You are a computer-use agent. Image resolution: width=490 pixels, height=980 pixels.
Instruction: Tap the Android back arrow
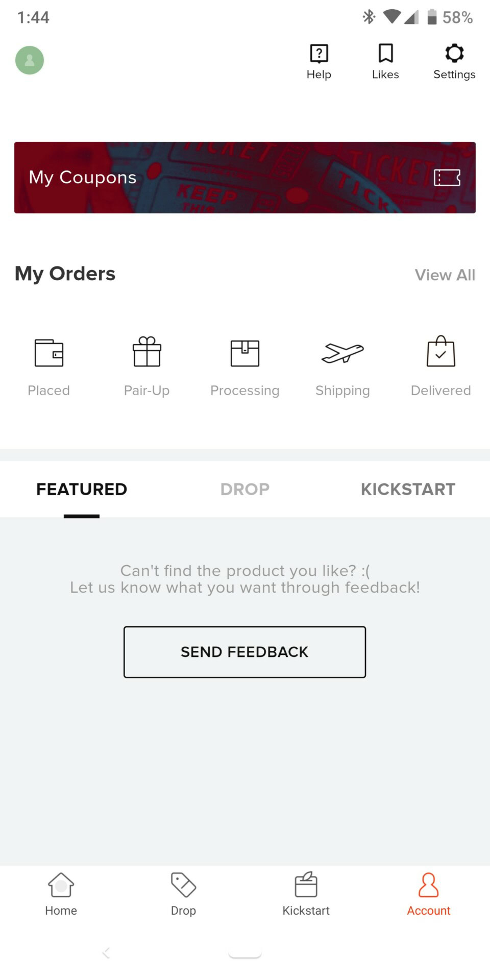point(106,952)
